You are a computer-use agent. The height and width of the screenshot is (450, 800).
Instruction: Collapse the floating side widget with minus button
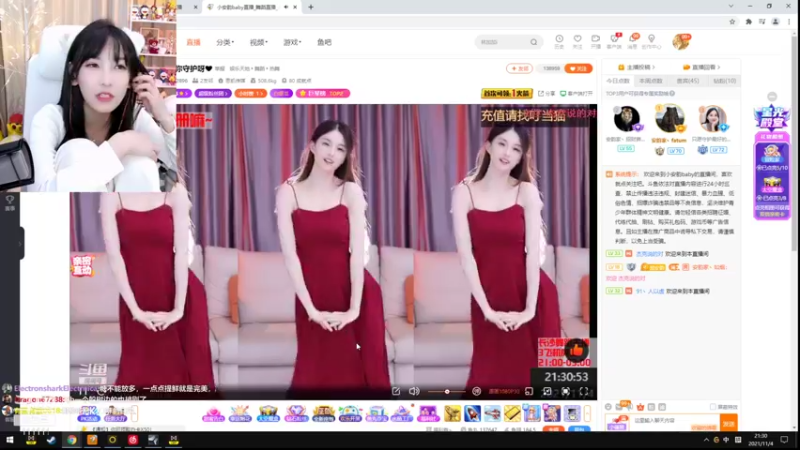point(772,96)
